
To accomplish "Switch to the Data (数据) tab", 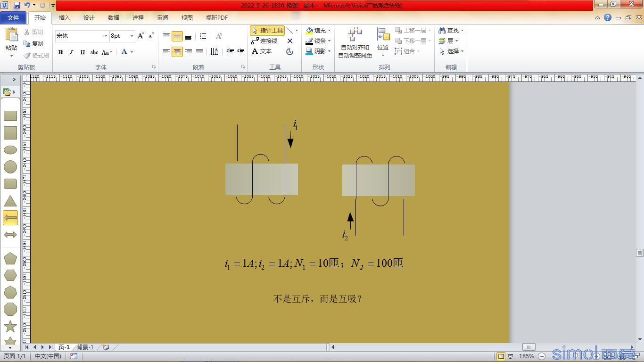I will tap(113, 17).
